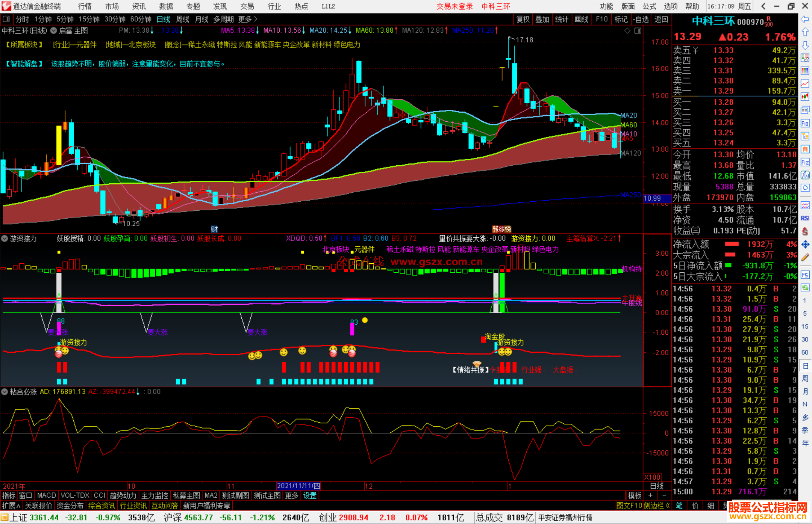The image size is (812, 524).
Task: Toggle the circle button next to 中科三环(日线)
Action: [x=54, y=30]
